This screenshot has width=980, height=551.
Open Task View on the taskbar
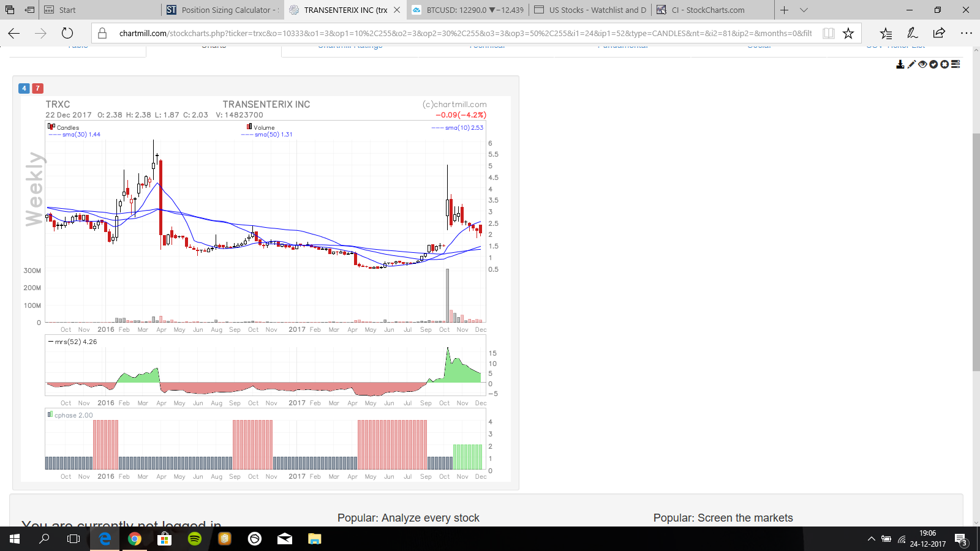pos(73,539)
